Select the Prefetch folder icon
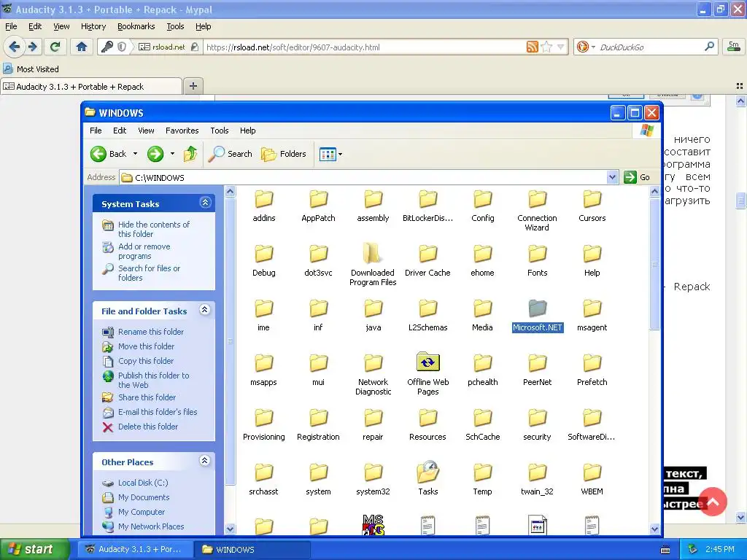The width and height of the screenshot is (747, 560). click(x=592, y=363)
